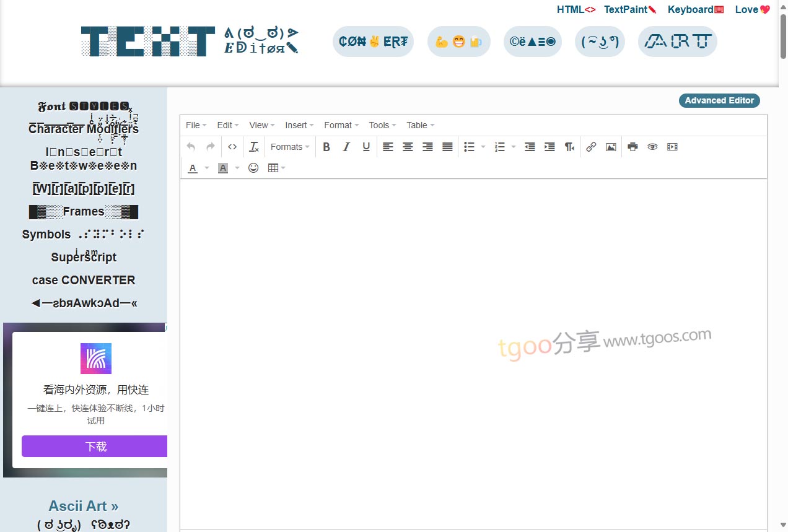Click the increase indent icon
This screenshot has width=788, height=532.
pos(549,147)
